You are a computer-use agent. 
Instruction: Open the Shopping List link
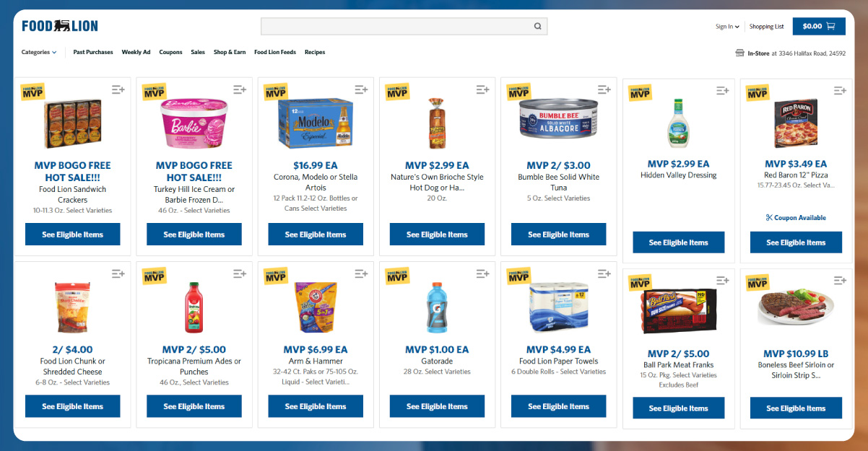coord(766,27)
